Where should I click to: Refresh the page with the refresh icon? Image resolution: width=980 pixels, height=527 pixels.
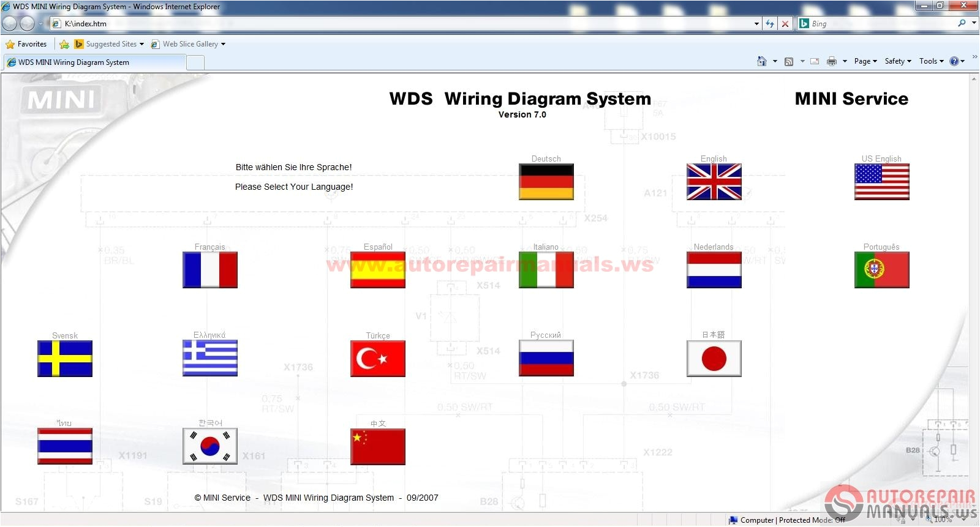[770, 24]
